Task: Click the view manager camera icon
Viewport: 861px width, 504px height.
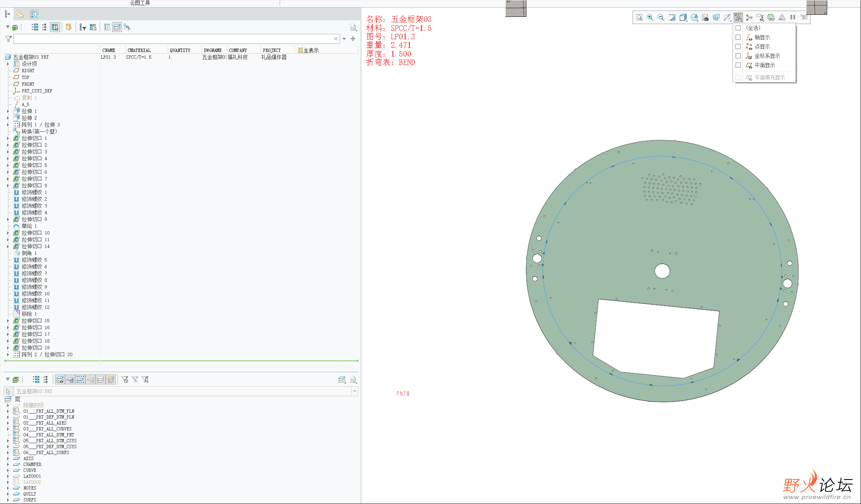Action: [x=705, y=17]
